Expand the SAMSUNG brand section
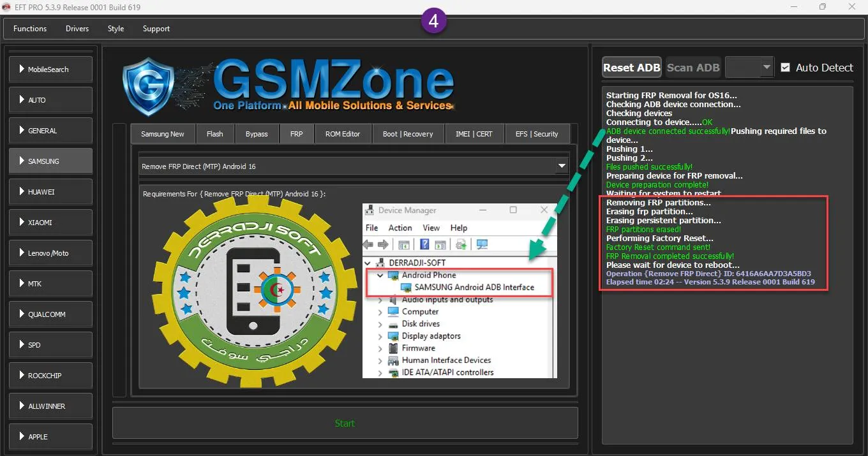Viewport: 868px width, 456px height. [x=50, y=161]
